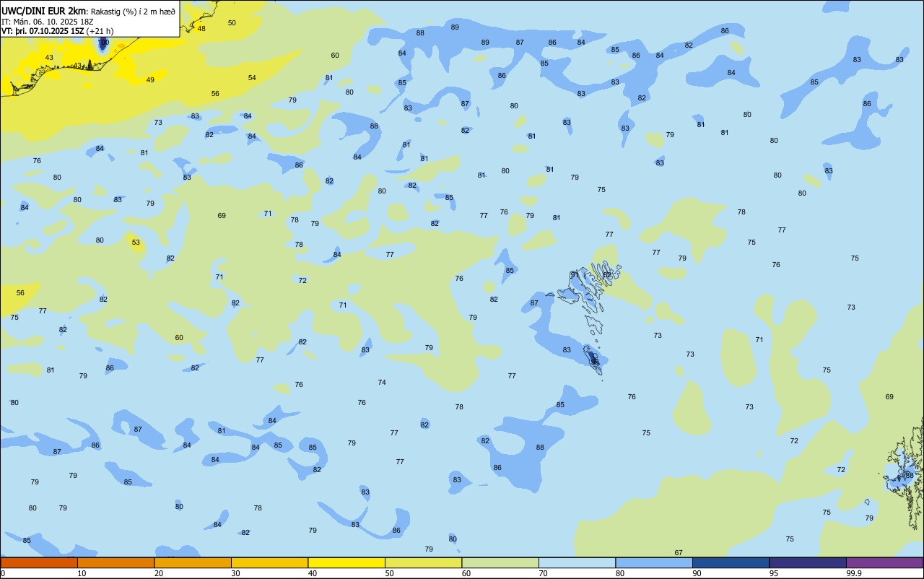
Task: Click the '30' tick label on legend
Action: point(235,573)
